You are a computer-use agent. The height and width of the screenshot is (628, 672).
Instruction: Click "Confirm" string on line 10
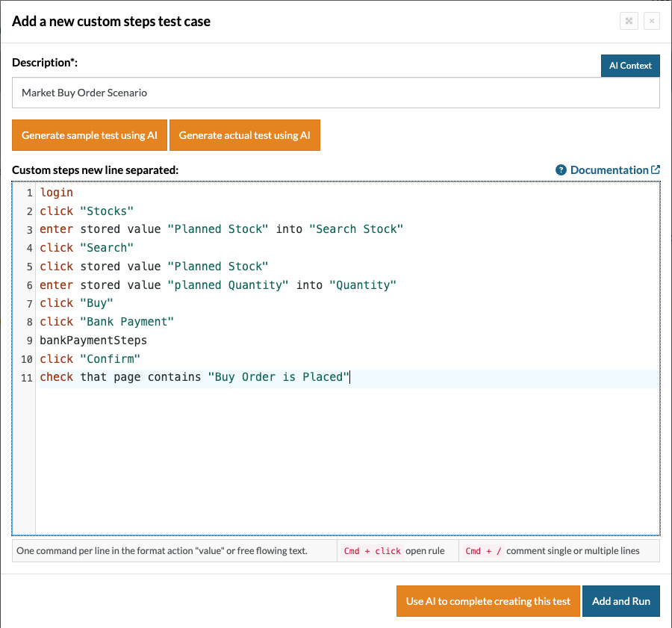click(x=110, y=358)
